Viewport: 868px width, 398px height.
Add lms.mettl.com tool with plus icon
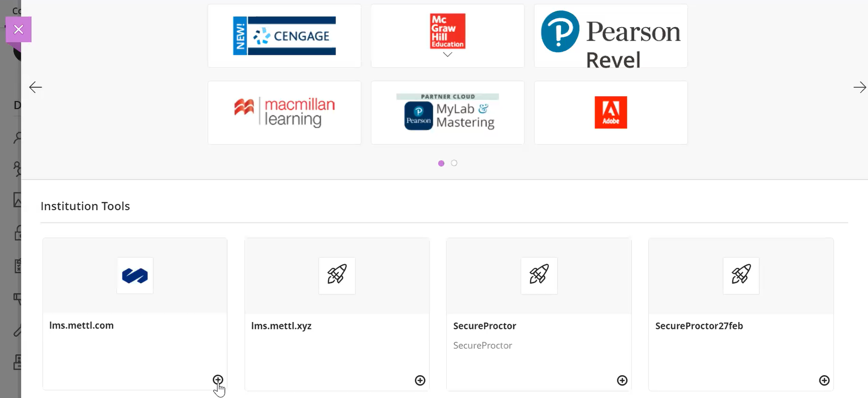[x=218, y=380]
